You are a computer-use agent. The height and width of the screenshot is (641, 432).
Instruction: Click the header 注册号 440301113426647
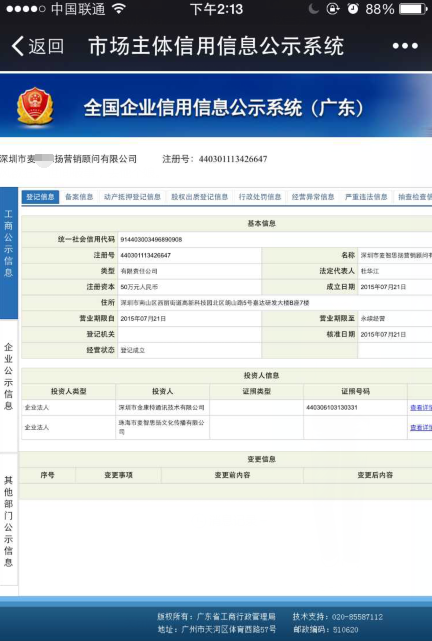pos(215,159)
